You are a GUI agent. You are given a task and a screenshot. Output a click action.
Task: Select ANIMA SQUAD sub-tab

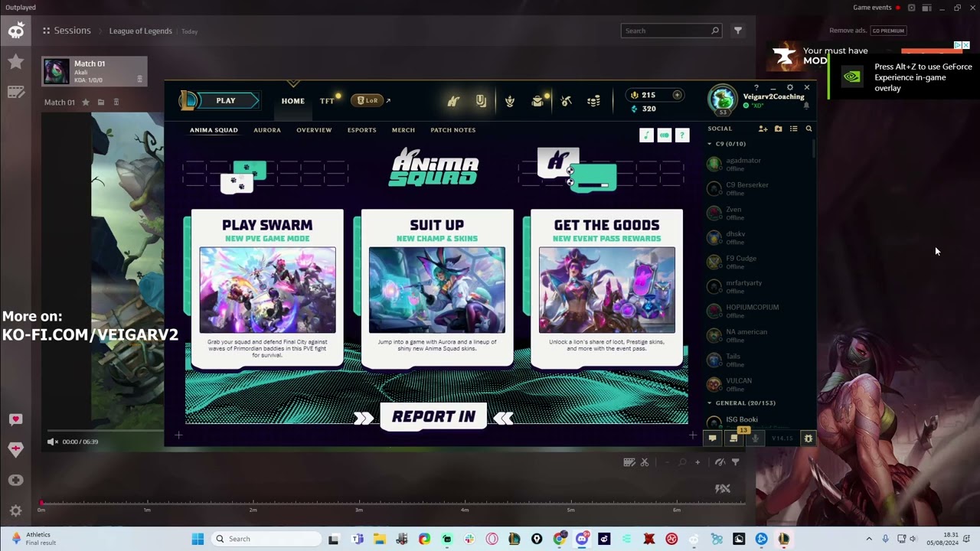(x=214, y=130)
